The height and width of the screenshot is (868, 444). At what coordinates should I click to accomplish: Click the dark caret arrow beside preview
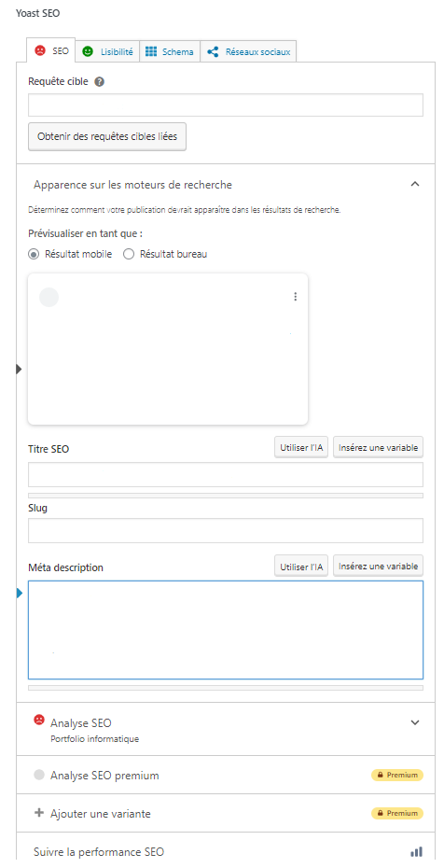pos(19,370)
